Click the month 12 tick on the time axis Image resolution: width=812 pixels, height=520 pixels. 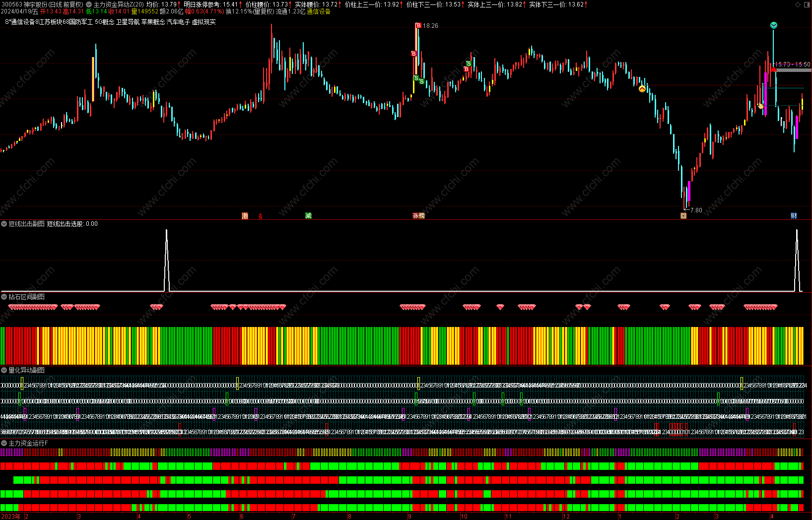point(566,517)
